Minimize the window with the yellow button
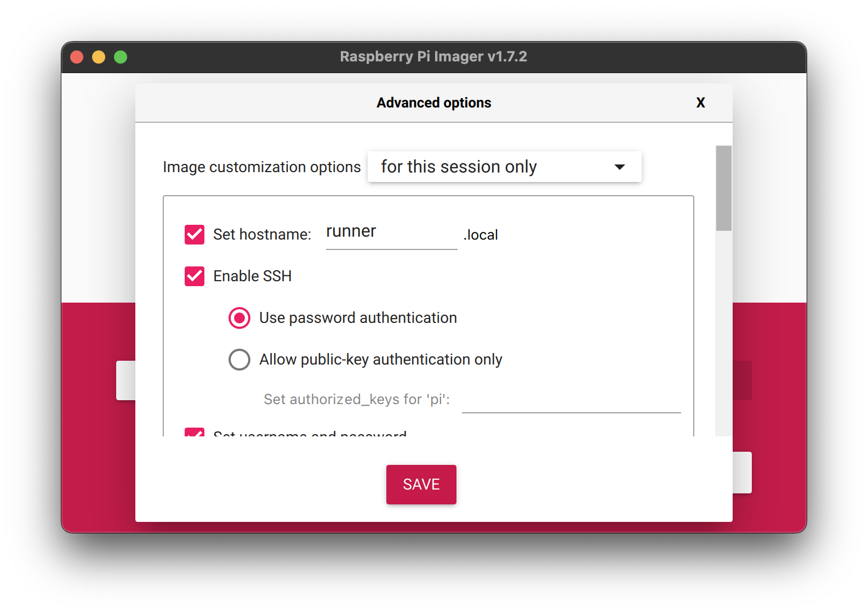868x614 pixels. 99,57
